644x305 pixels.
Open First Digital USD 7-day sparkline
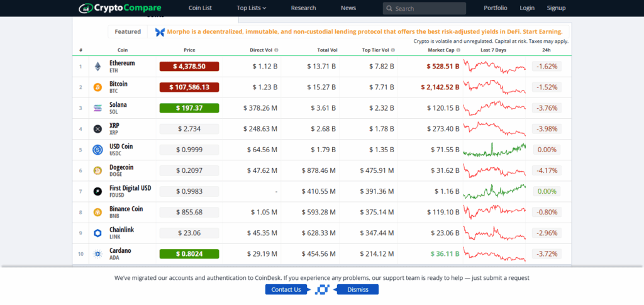[x=494, y=192]
